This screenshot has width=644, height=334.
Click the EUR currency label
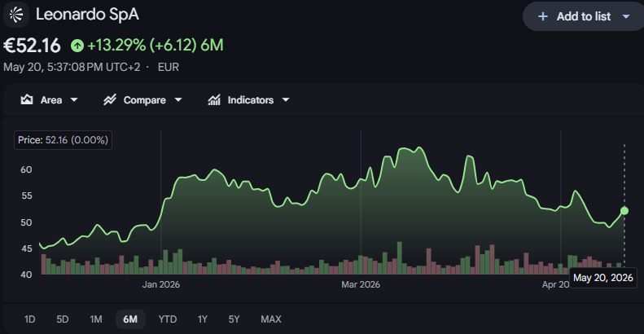169,68
